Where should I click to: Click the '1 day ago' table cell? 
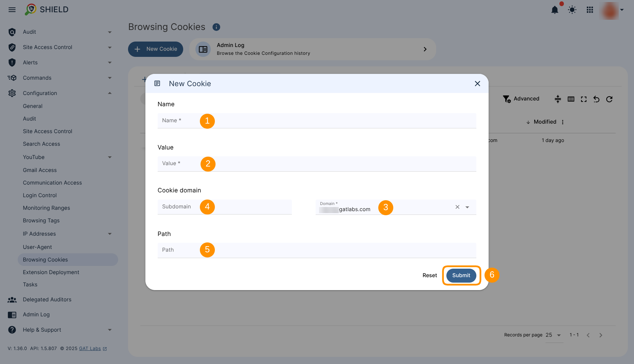[x=553, y=141]
